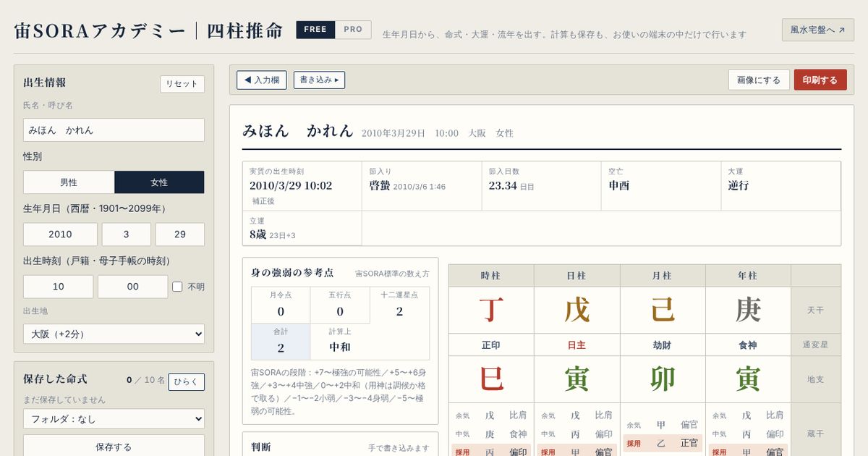
Task: Switch to the FREE plan tab
Action: tap(315, 30)
